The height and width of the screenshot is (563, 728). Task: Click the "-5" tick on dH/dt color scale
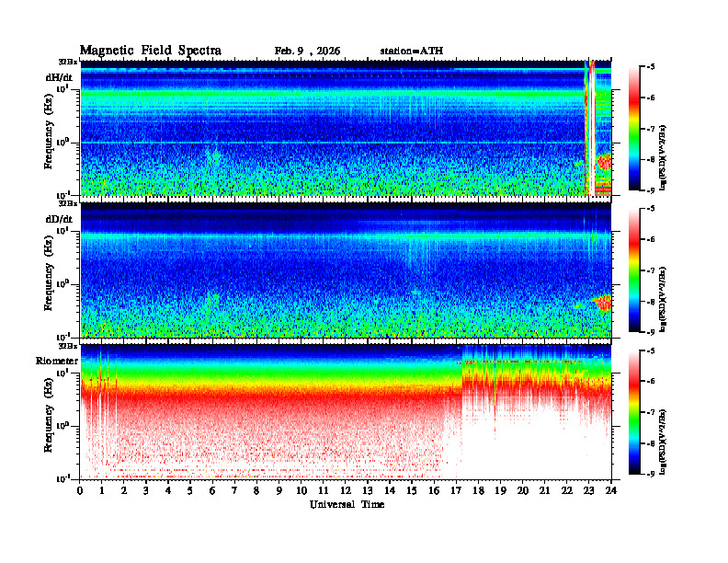651,67
